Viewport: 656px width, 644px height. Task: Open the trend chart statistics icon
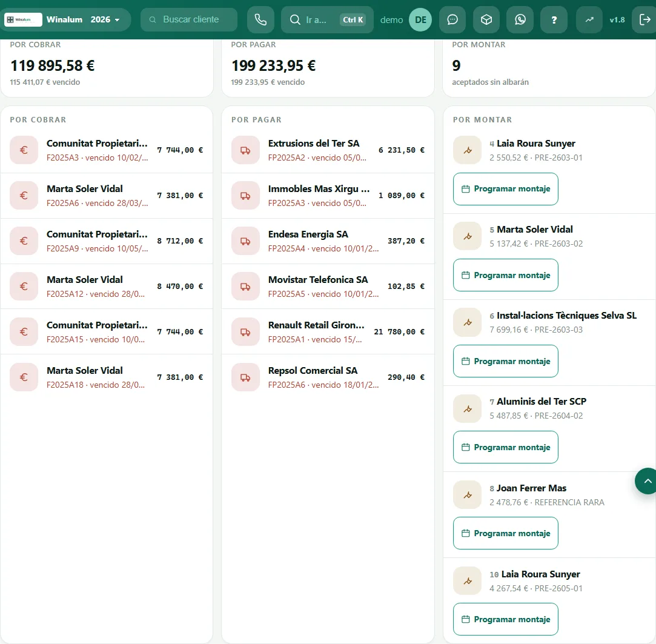point(589,19)
